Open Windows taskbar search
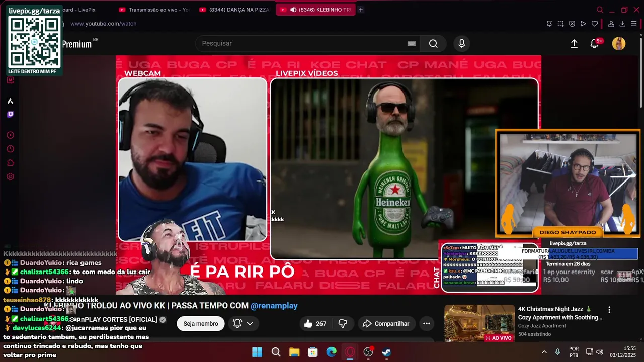 pos(276,352)
